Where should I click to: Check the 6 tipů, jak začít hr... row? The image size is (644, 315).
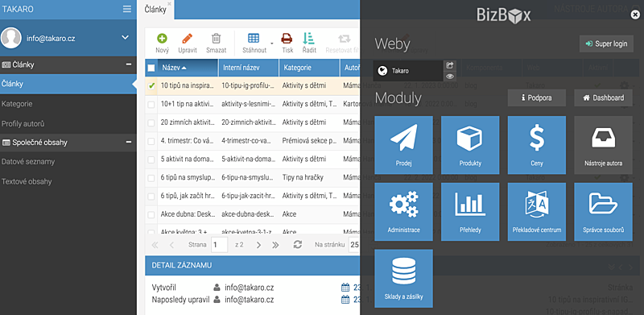[151, 196]
